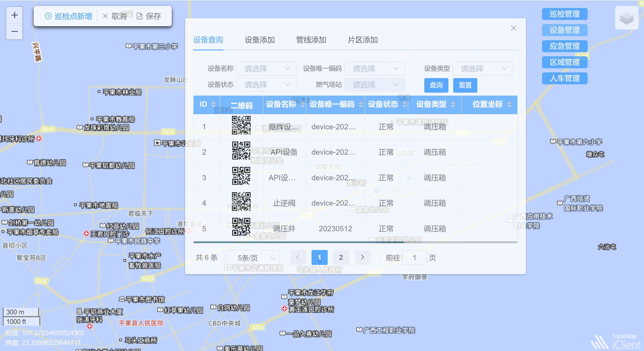Open QR code for 调压井 row
The image size is (644, 351).
coord(241,227)
